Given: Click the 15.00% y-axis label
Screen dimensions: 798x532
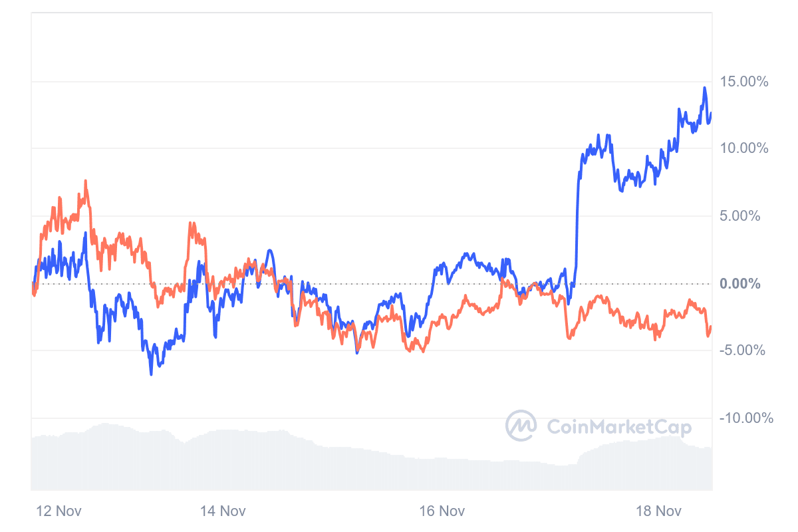Looking at the screenshot, I should coord(743,82).
